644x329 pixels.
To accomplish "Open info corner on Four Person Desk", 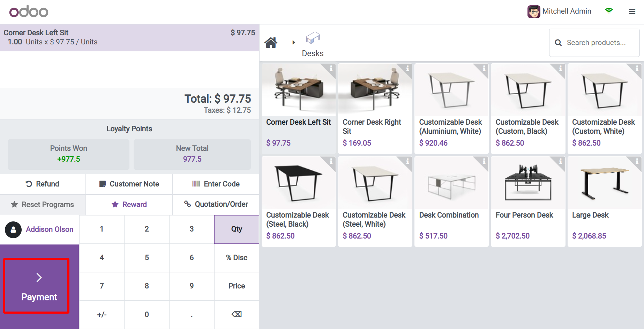I will click(560, 161).
